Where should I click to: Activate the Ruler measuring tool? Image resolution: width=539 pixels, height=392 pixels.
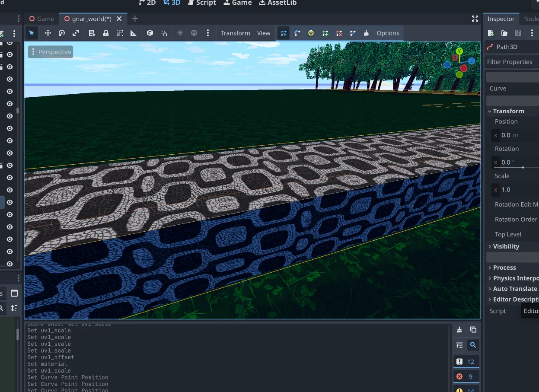pos(134,33)
